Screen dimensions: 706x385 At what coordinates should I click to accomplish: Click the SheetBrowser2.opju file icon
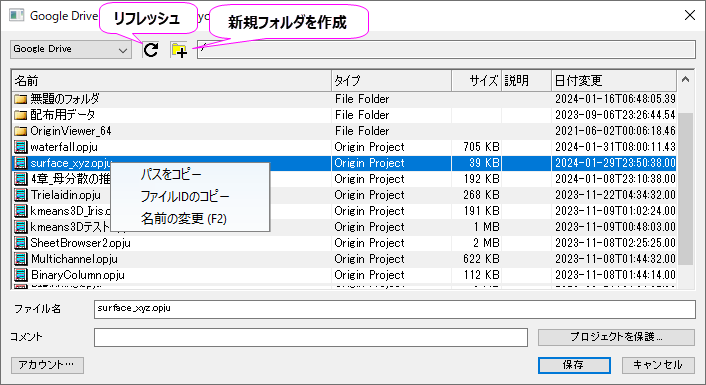21,243
